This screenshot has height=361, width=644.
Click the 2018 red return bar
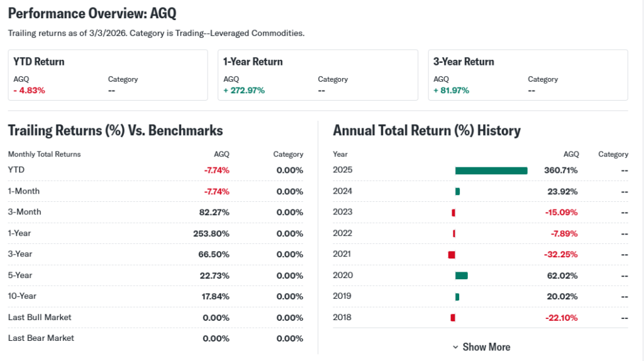[x=453, y=318]
